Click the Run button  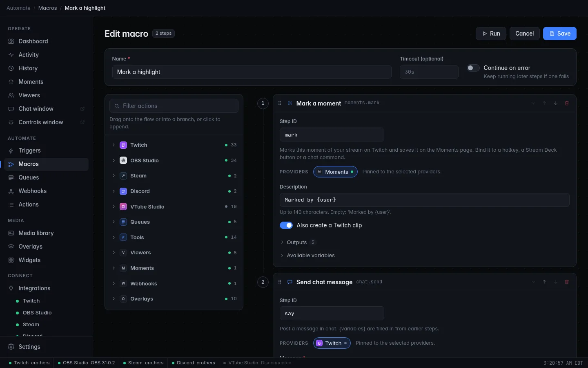coord(491,34)
